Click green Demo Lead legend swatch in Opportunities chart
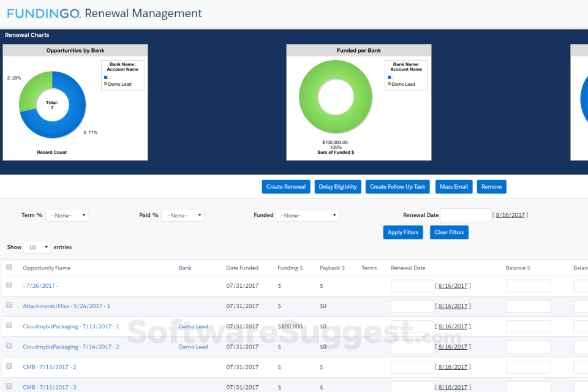The height and width of the screenshot is (392, 588). click(x=106, y=85)
